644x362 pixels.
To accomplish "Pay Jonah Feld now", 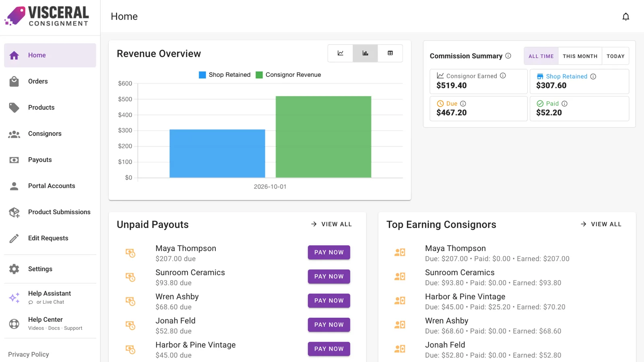I will (x=329, y=325).
